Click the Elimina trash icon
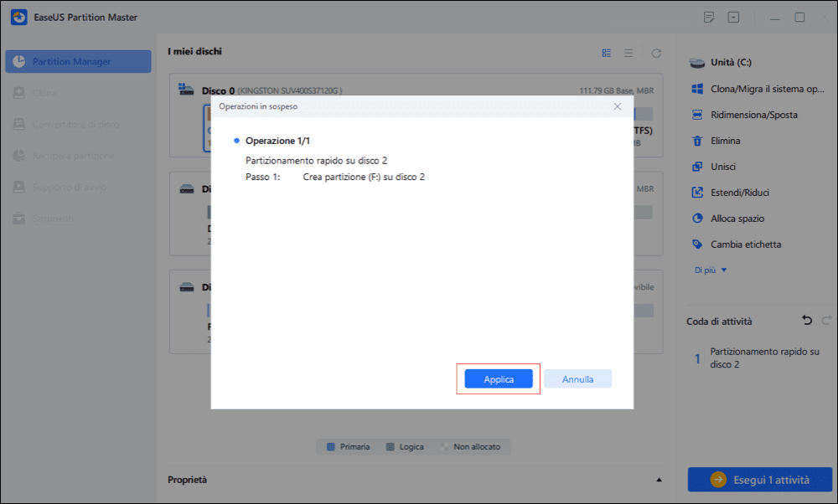Image resolution: width=838 pixels, height=504 pixels. (697, 141)
